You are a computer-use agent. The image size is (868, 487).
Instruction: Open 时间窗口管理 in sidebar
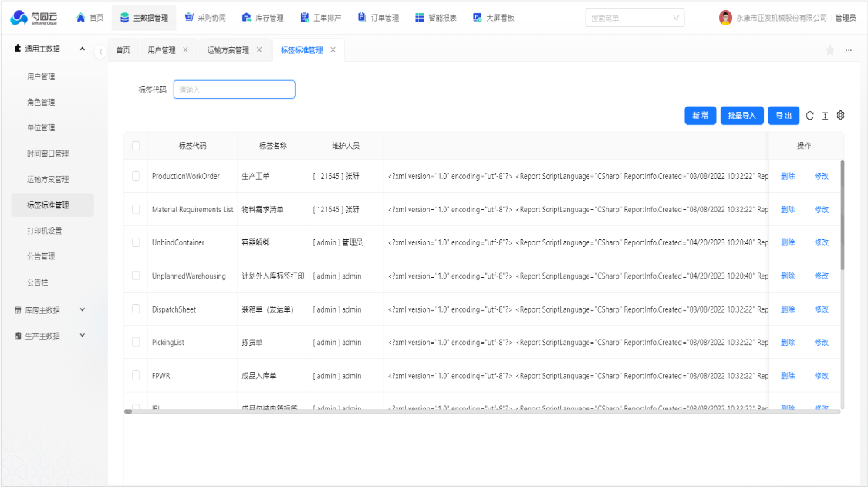48,154
